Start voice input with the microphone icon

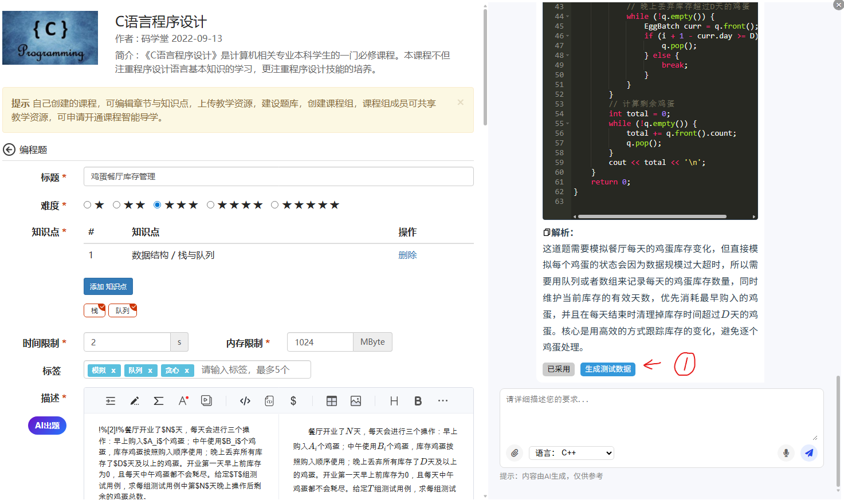786,453
